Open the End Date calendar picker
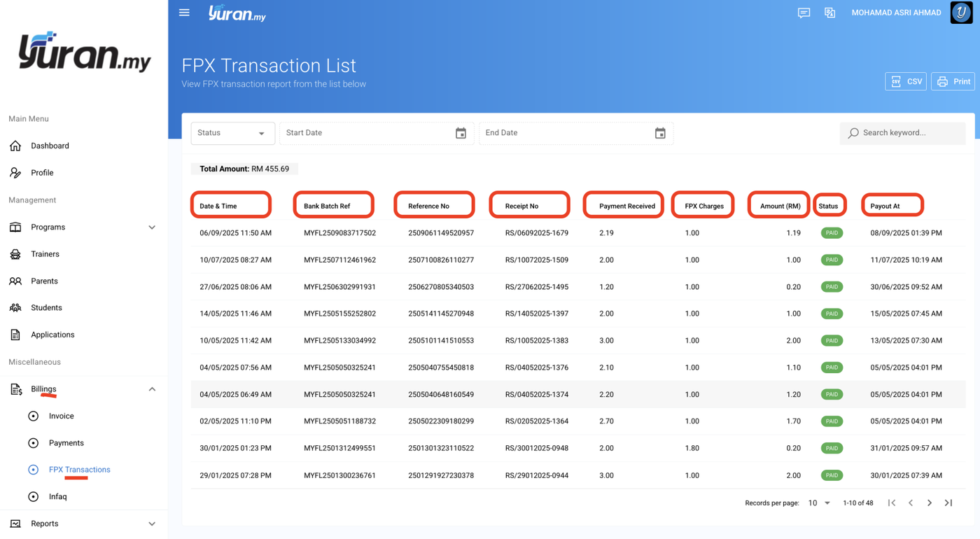 click(660, 133)
